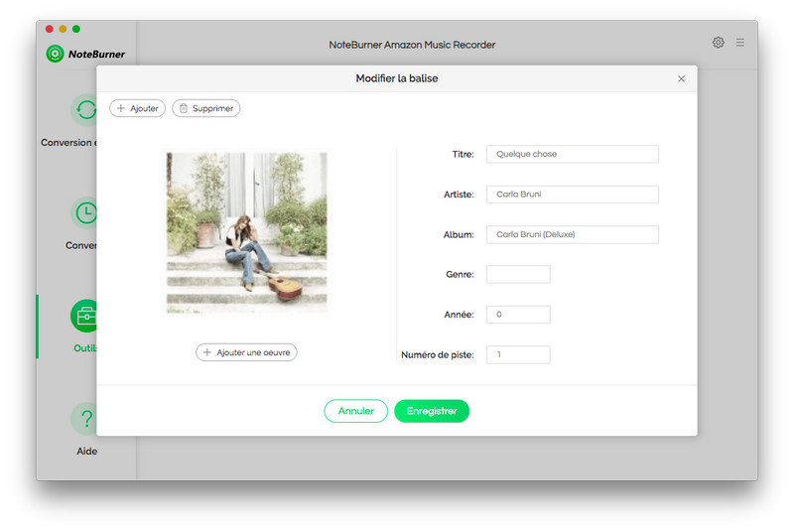This screenshot has height=532, width=794.
Task: Click the Enregistrer button
Action: 432,411
